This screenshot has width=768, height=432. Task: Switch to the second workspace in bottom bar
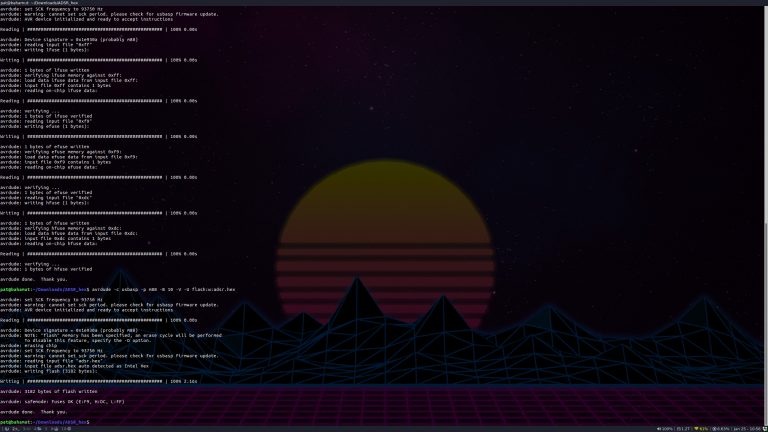click(15, 428)
